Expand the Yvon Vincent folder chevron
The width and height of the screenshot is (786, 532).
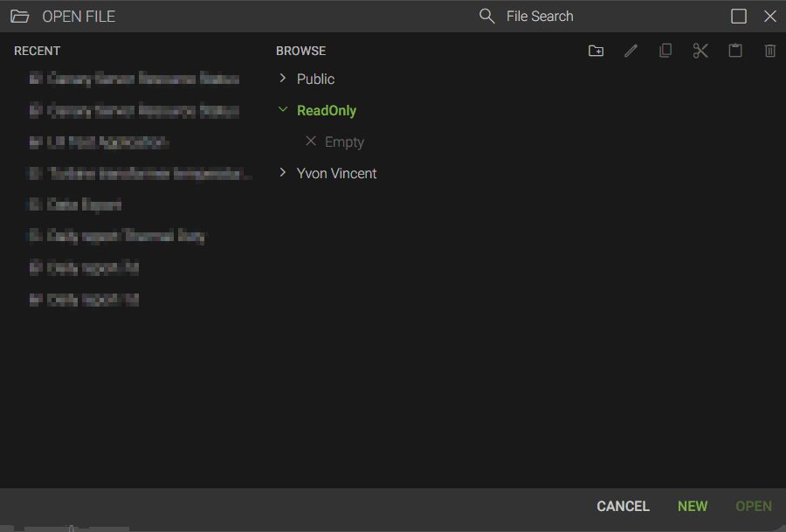283,173
